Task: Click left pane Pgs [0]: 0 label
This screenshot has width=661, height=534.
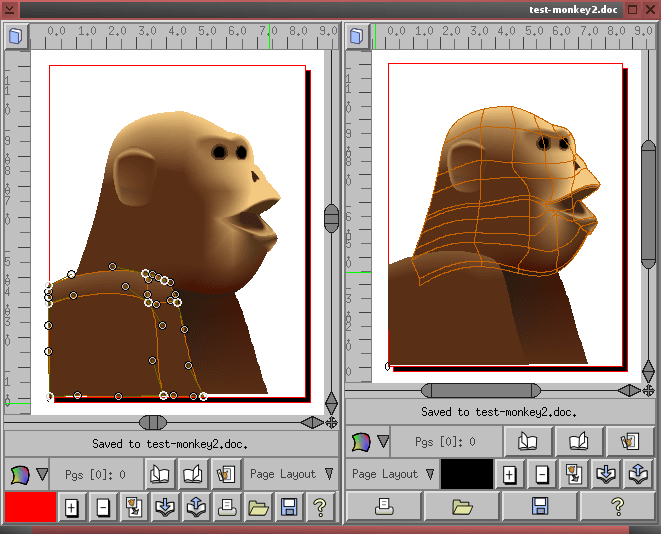Action: (95, 475)
